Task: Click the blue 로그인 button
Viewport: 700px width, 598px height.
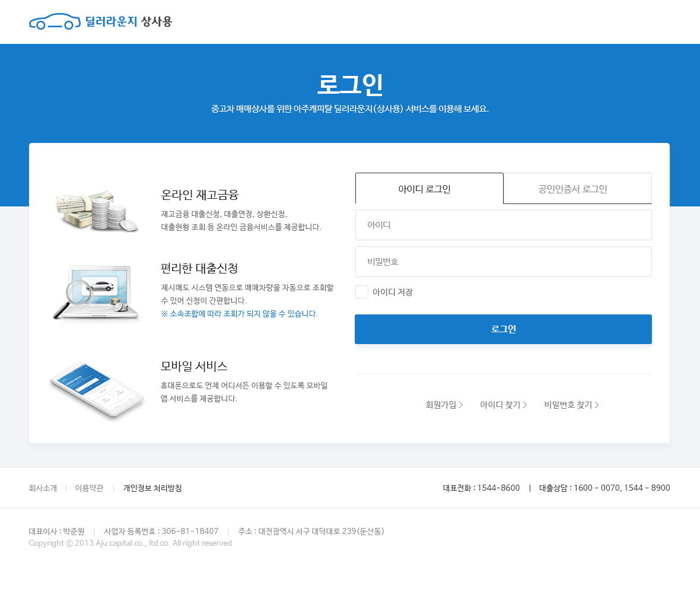Action: point(503,329)
